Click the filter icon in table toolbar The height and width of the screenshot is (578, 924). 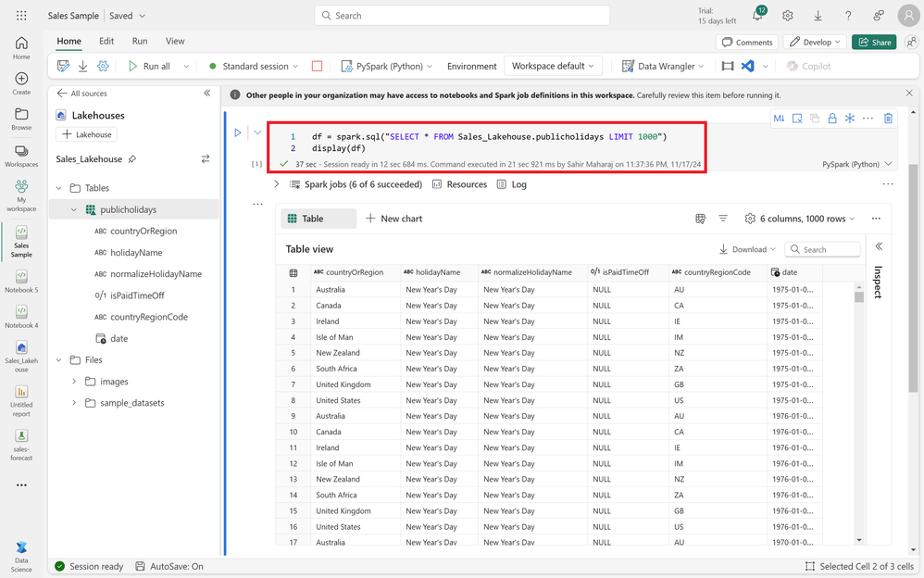pyautogui.click(x=723, y=219)
